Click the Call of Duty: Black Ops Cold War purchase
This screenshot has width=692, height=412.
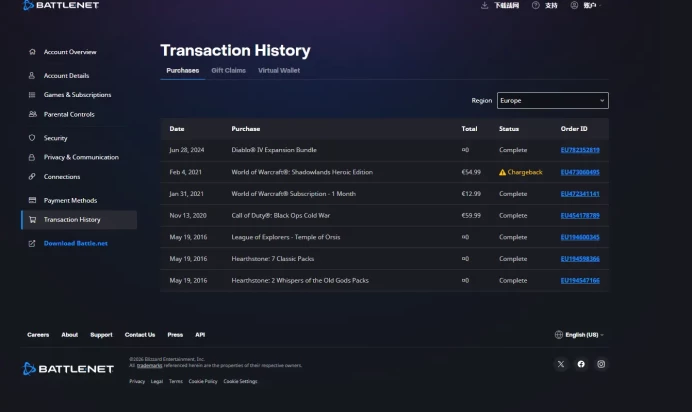281,215
